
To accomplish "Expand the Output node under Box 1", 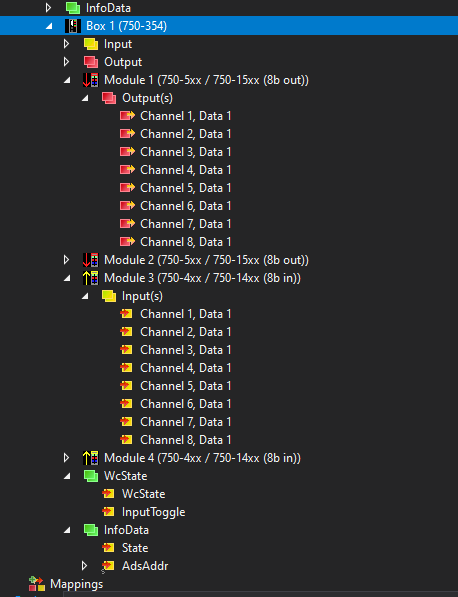I will pyautogui.click(x=66, y=62).
